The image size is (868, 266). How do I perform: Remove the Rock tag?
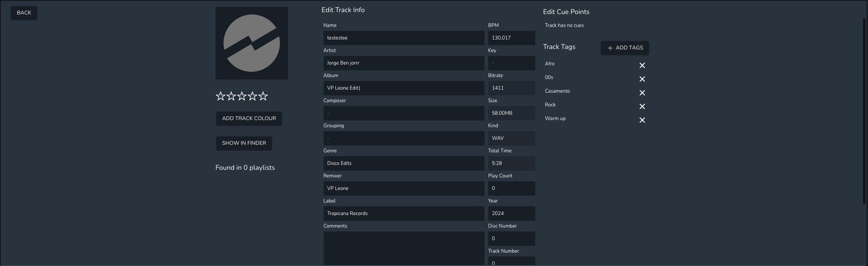tap(642, 106)
